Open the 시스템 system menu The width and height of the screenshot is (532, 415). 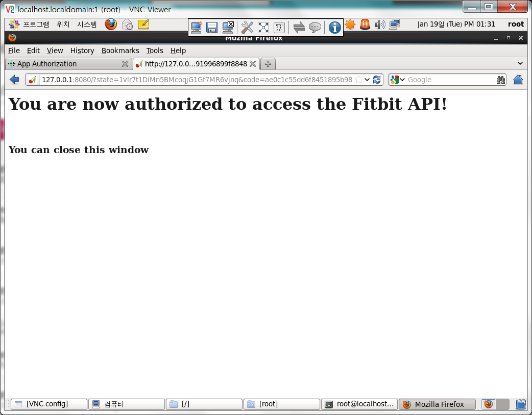point(87,25)
